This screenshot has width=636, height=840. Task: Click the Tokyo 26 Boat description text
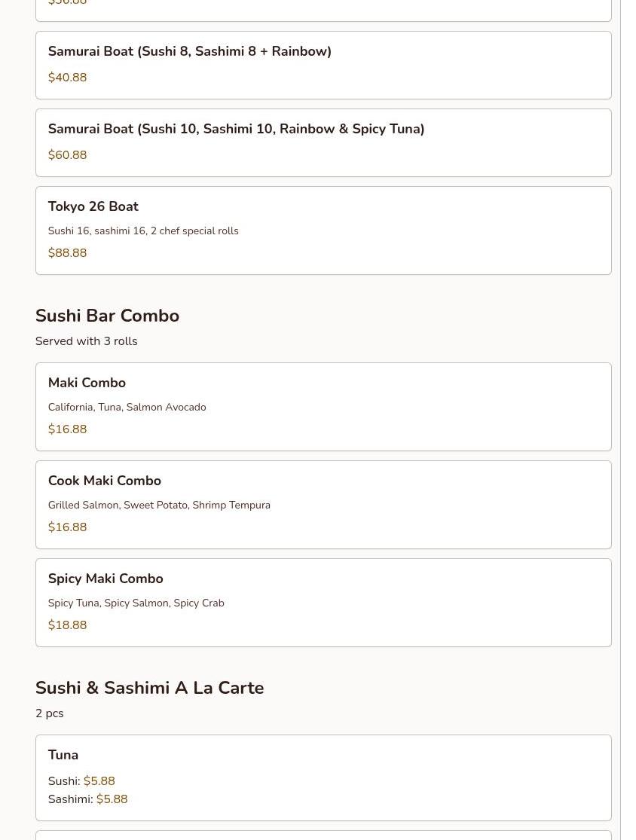click(143, 231)
